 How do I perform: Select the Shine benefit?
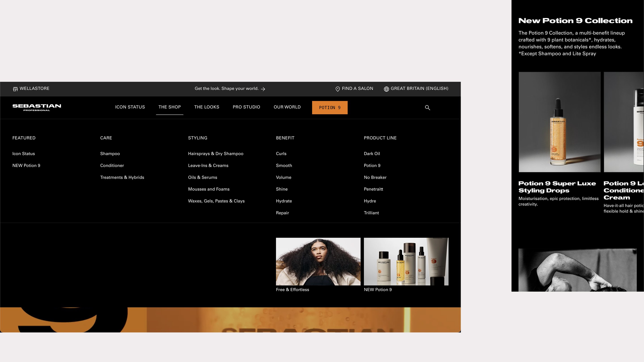point(282,189)
